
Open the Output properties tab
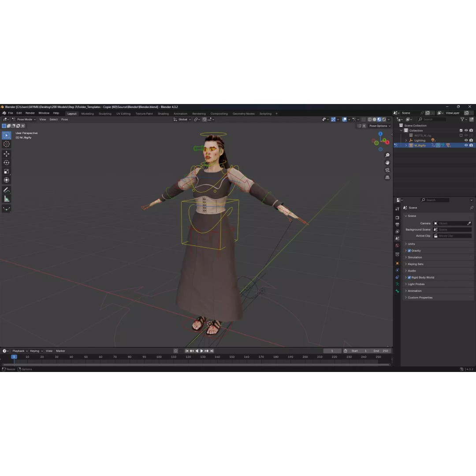point(397,224)
